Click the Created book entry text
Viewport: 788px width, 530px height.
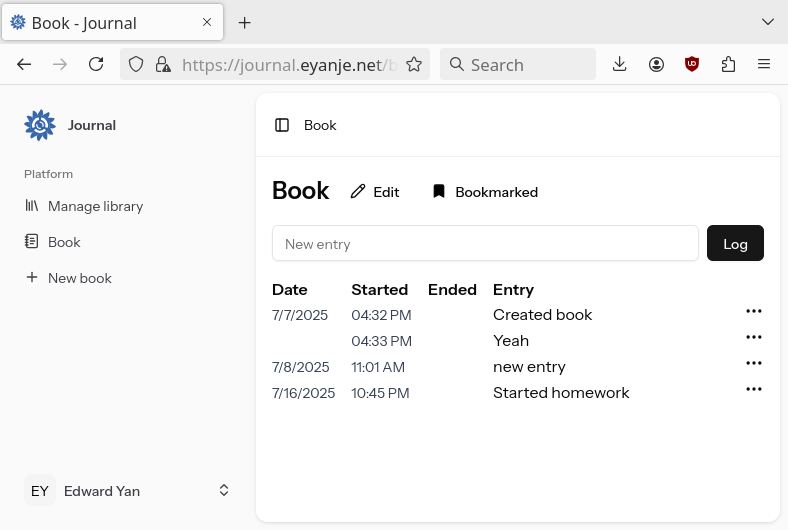point(542,314)
